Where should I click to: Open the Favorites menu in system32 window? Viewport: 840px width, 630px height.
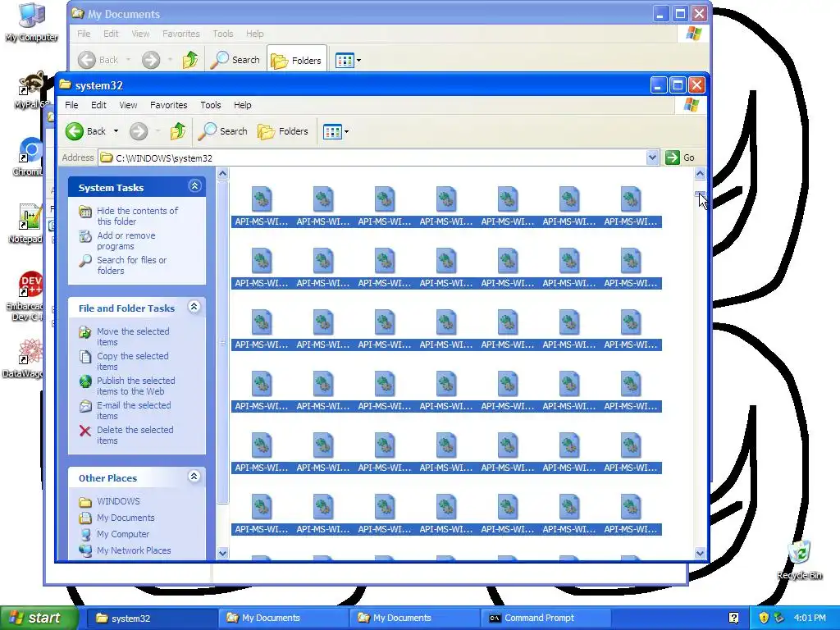click(169, 105)
